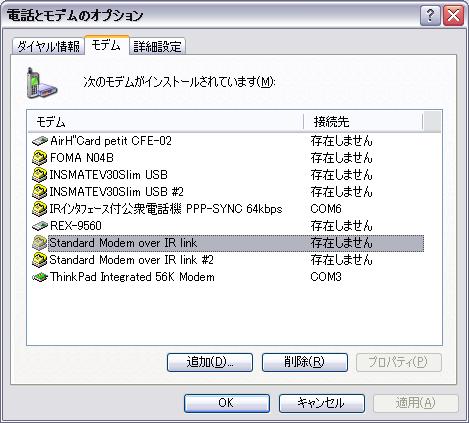Screen dimensions: 469x423
Task: Click the プロパティ(P) button
Action: 399,362
